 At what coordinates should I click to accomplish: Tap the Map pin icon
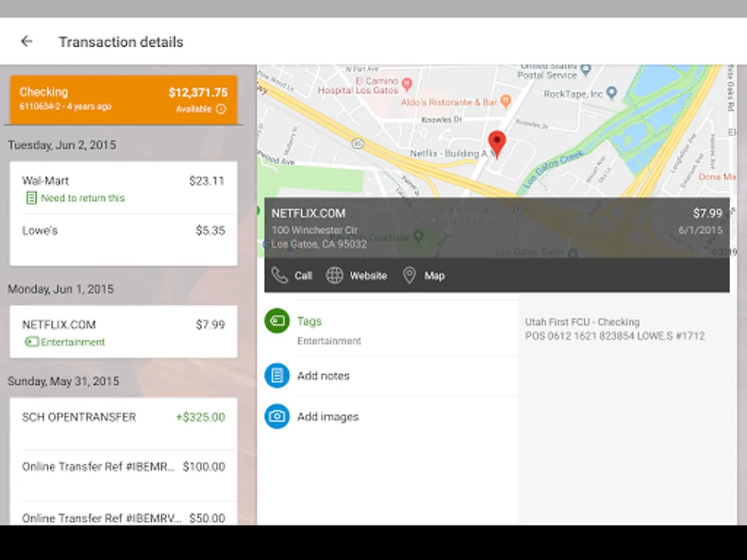coord(409,276)
